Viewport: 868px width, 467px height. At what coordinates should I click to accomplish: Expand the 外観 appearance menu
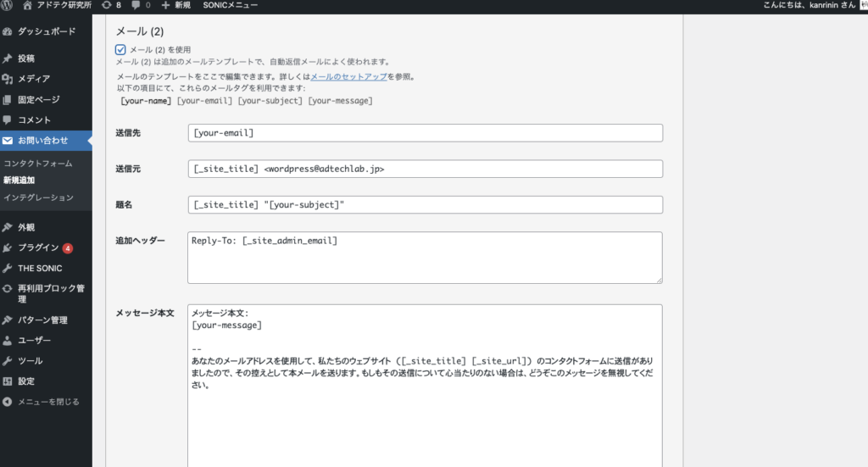(26, 227)
